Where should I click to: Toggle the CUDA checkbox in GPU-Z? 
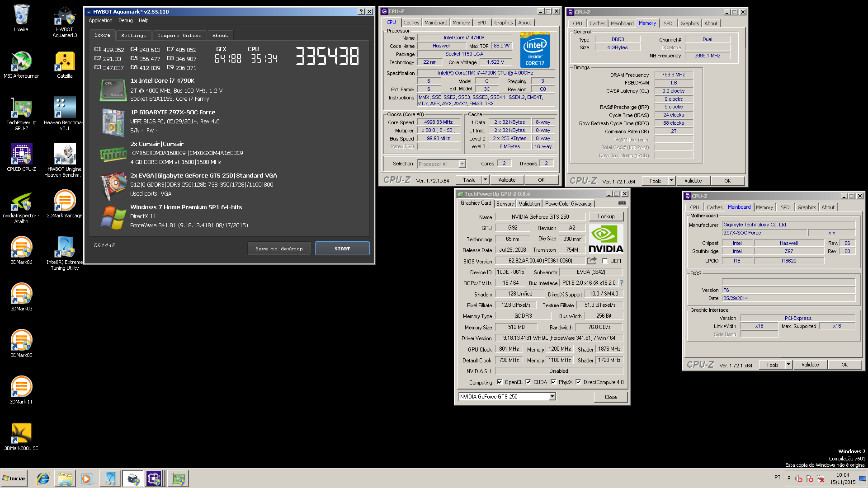[528, 382]
